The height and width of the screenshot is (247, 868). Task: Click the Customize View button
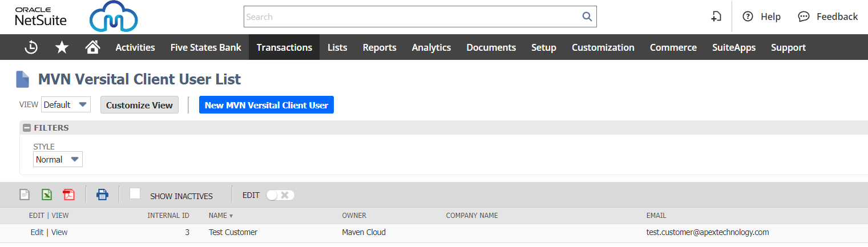[139, 105]
